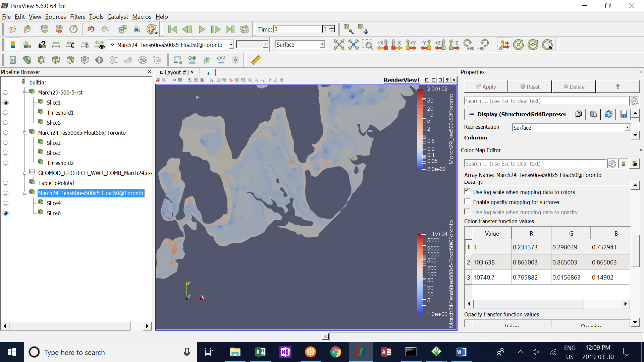Collapse GEOMOD_GEOTECH csv tree node
Viewport: 644px width, 362px height.
[x=24, y=173]
